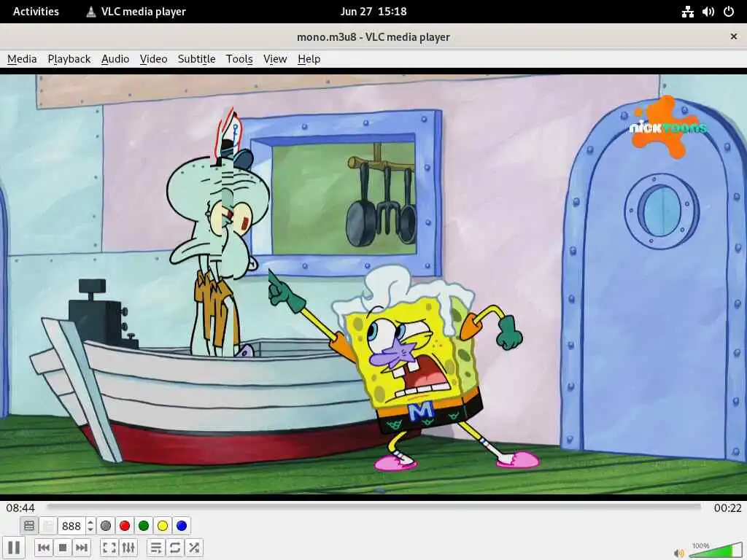Open VLC media player app menu in top bar
747x560 pixels.
pos(136,12)
